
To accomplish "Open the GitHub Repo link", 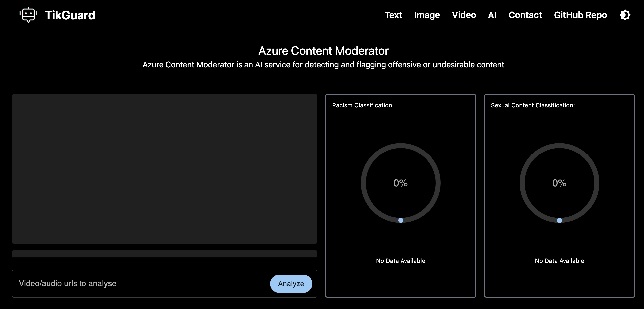I will pyautogui.click(x=580, y=15).
